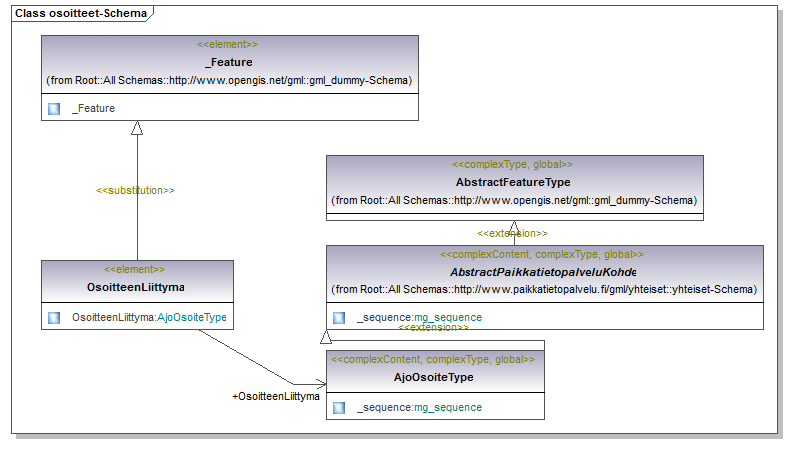Viewport: 804px width, 454px height.
Task: Select the _Feature class name header
Action: (228, 62)
